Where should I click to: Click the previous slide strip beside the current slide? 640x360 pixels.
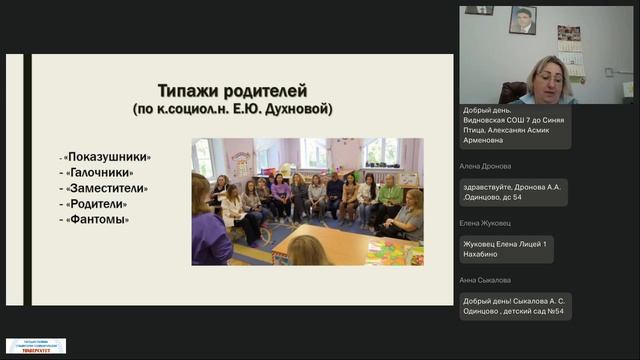tap(15, 180)
